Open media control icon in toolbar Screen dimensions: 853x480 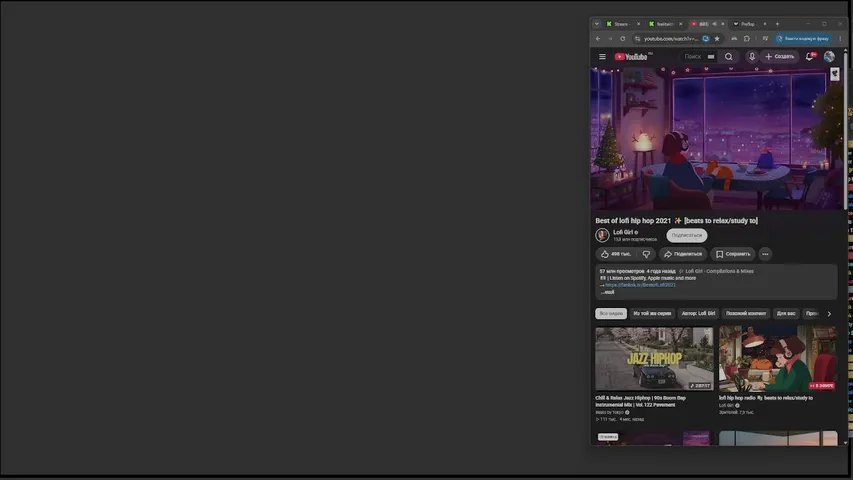[765, 39]
